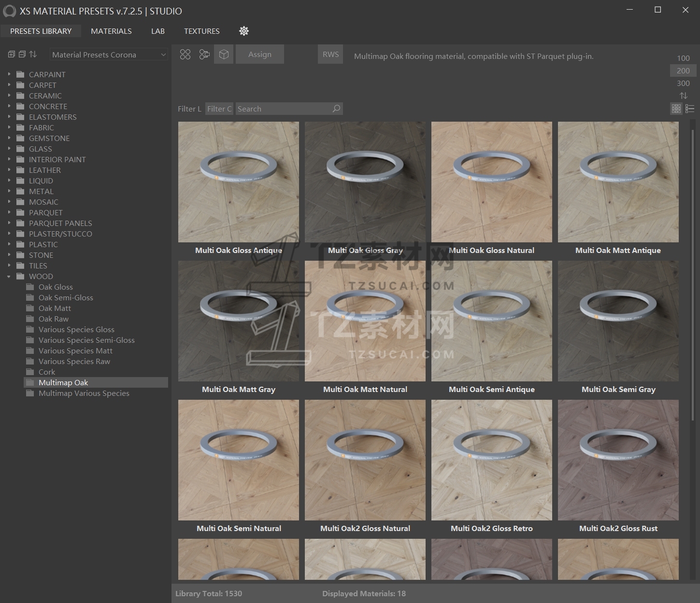Collapse the WOOD folder
Screen dimensions: 700x603
point(9,277)
